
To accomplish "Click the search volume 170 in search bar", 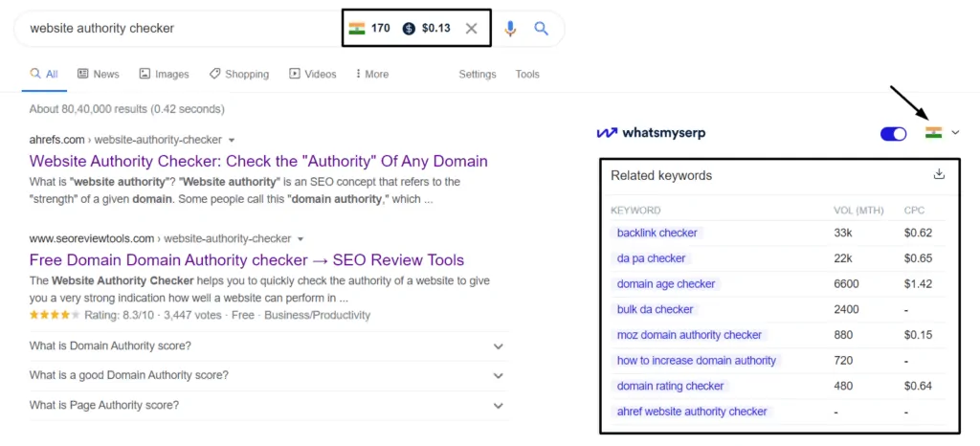I will [x=380, y=28].
